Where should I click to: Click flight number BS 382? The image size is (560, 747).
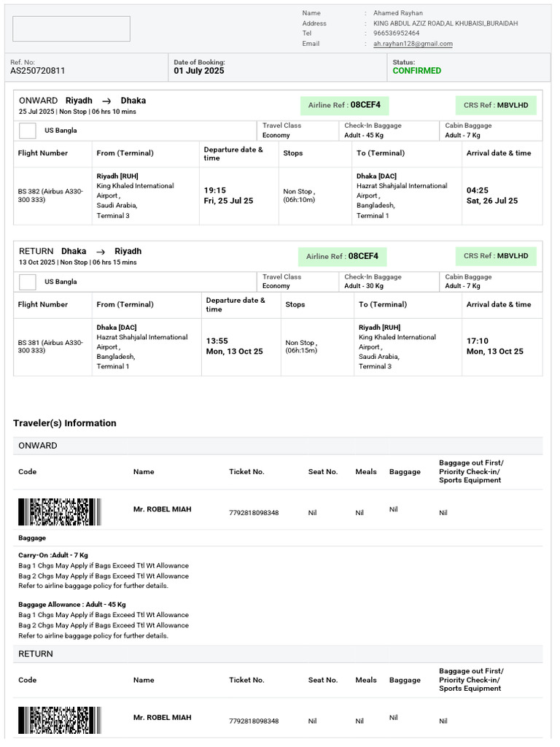[x=31, y=192]
